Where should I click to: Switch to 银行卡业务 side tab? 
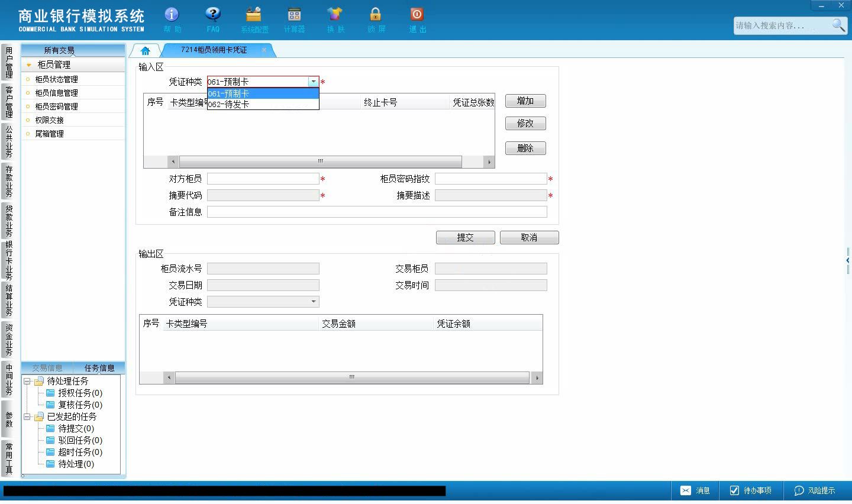(9, 260)
